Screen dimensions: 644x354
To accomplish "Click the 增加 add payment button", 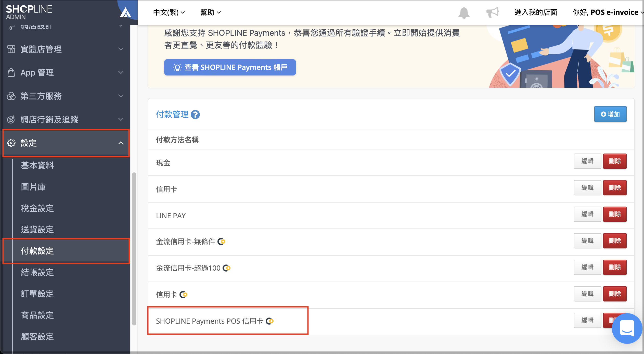I will tap(610, 114).
